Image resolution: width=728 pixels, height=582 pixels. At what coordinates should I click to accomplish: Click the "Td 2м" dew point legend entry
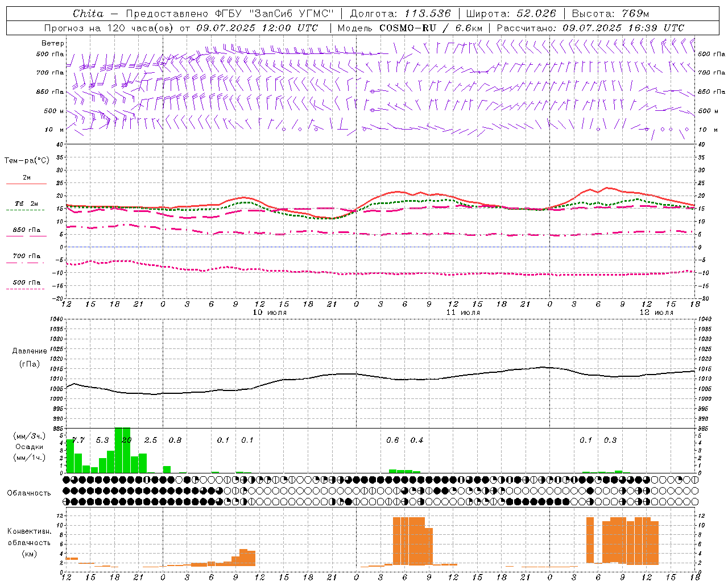click(27, 203)
